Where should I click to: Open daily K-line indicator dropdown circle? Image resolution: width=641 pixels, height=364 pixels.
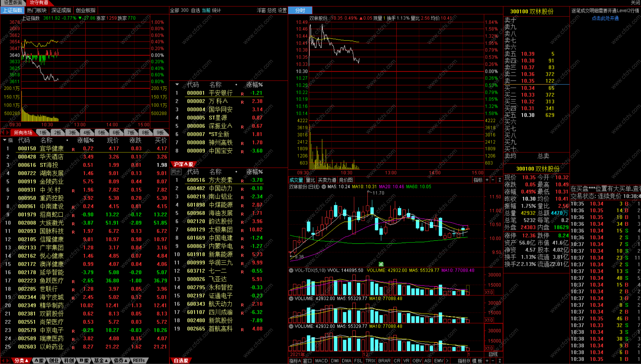click(324, 187)
